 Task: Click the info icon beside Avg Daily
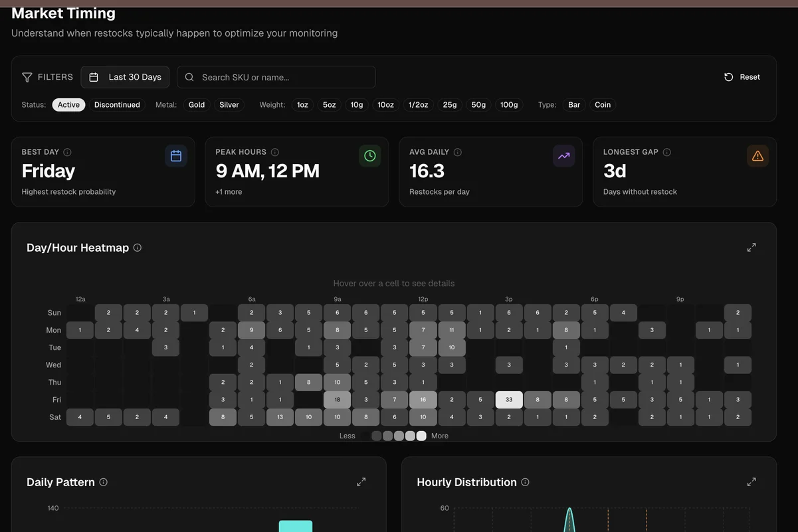coord(457,152)
